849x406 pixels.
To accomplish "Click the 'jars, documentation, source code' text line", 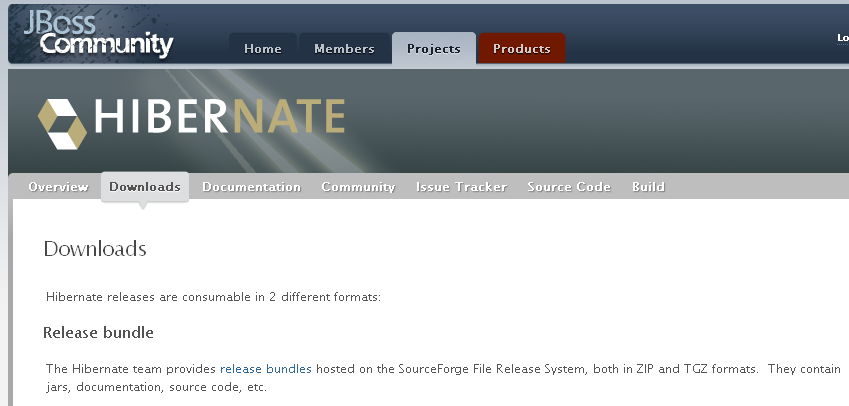I will [156, 387].
